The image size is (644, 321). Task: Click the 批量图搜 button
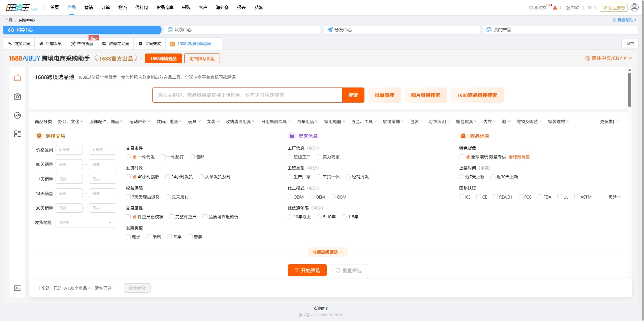coord(384,95)
